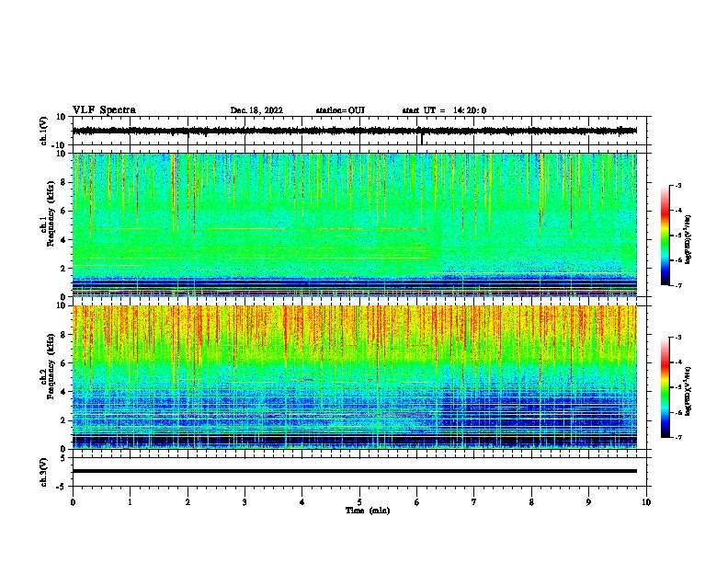Click the date 'Dec. 18, 2022'
Screen dimensions: 728x563
click(256, 110)
